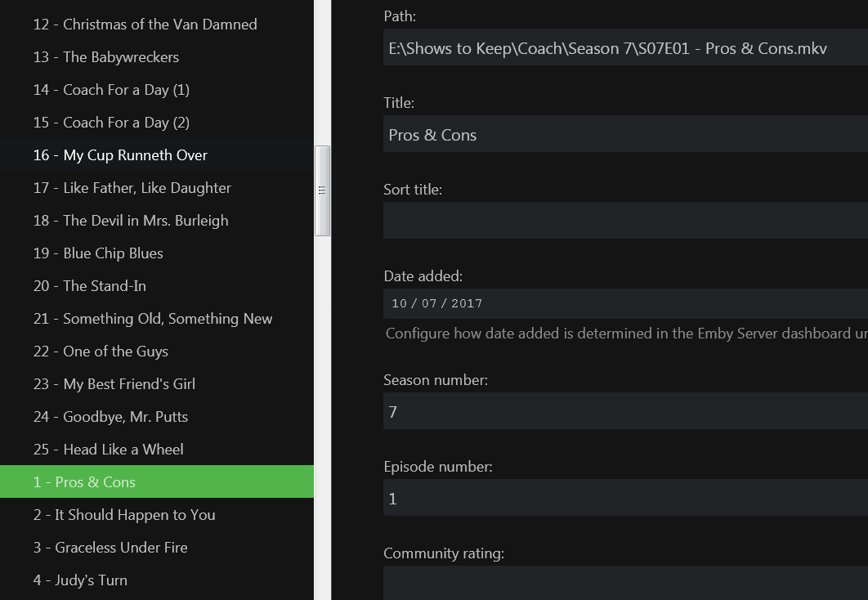
Task: Focus the Path text field
Action: click(x=625, y=48)
